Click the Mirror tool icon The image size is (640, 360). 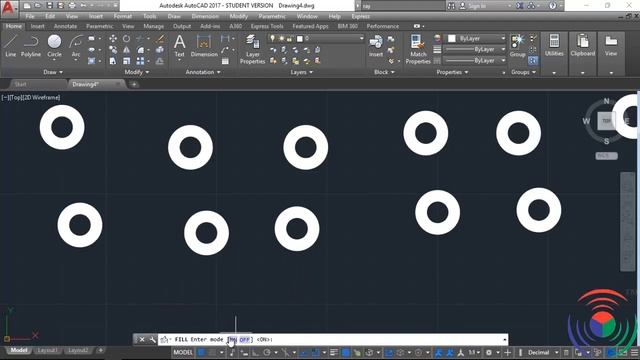tap(127, 50)
